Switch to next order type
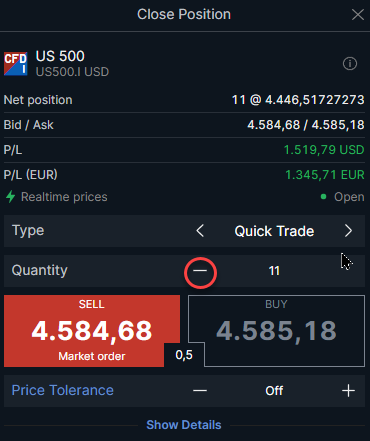The image size is (370, 441). pos(348,231)
